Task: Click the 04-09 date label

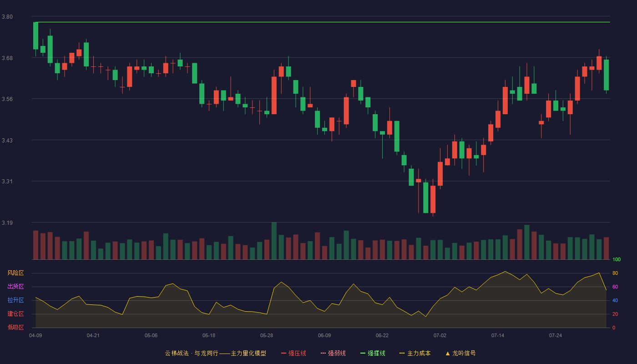Action: click(x=35, y=335)
